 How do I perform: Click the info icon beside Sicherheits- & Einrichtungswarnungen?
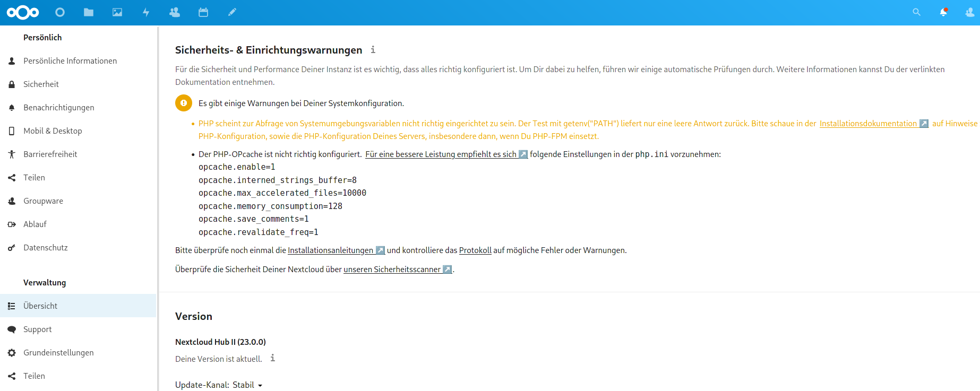click(373, 49)
